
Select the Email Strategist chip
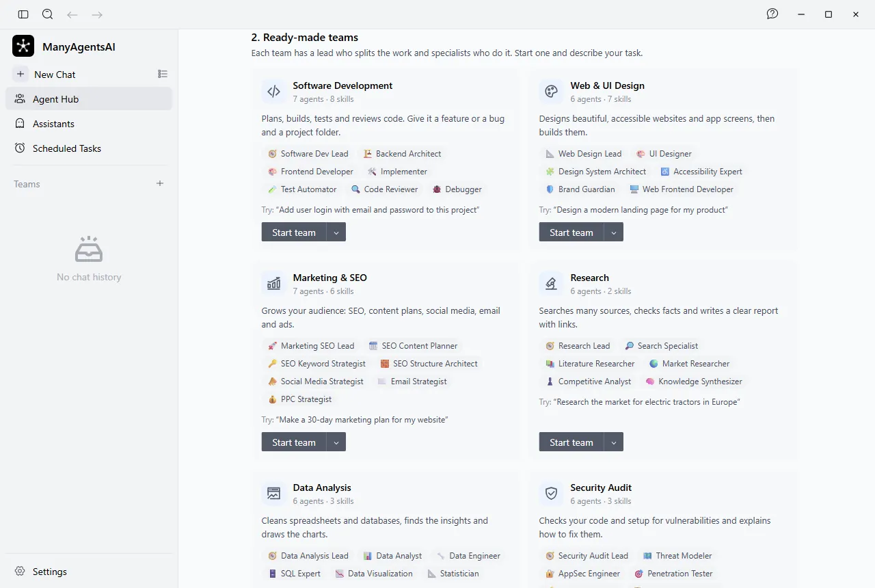tap(412, 382)
